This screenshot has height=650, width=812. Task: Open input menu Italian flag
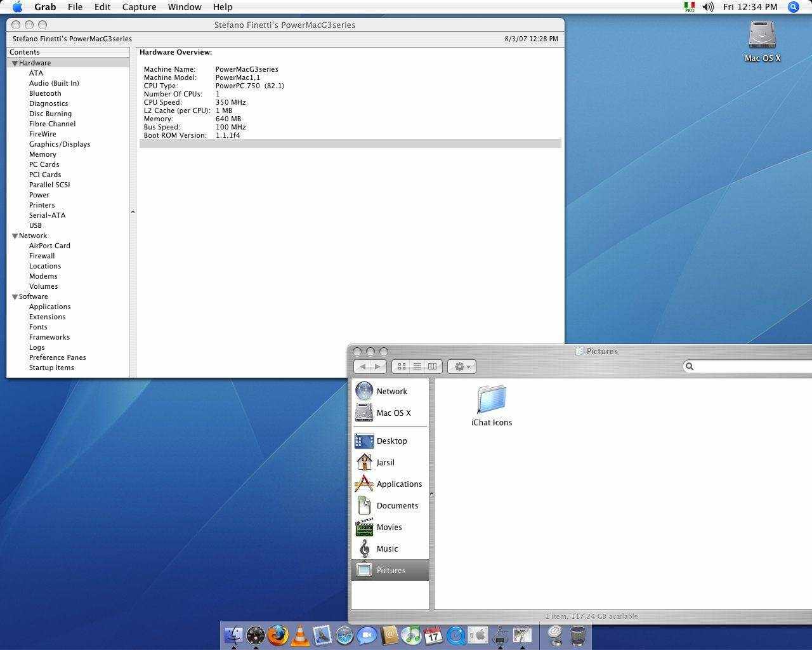[x=690, y=7]
